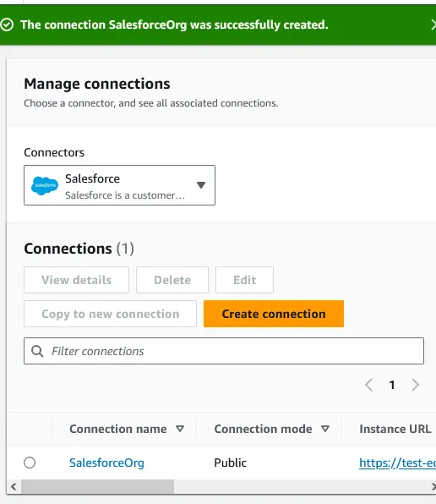436x504 pixels.
Task: Click the scrollbar right arrow
Action: coord(433,486)
